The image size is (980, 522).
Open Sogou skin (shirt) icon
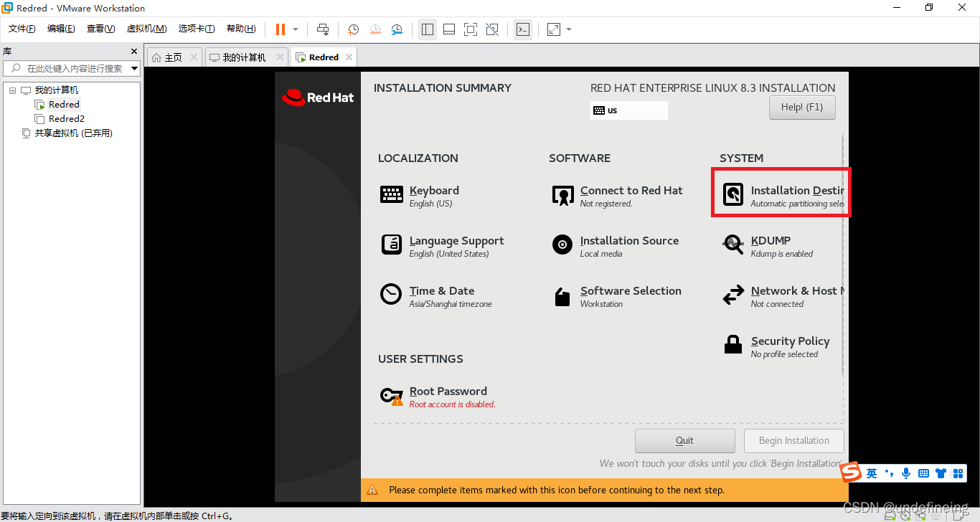(x=940, y=473)
